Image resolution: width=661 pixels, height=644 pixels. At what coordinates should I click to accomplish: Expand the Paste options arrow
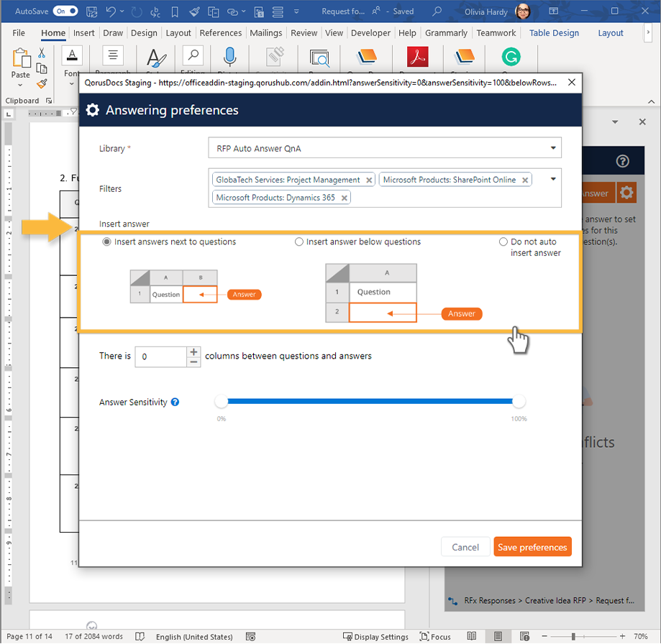point(20,85)
